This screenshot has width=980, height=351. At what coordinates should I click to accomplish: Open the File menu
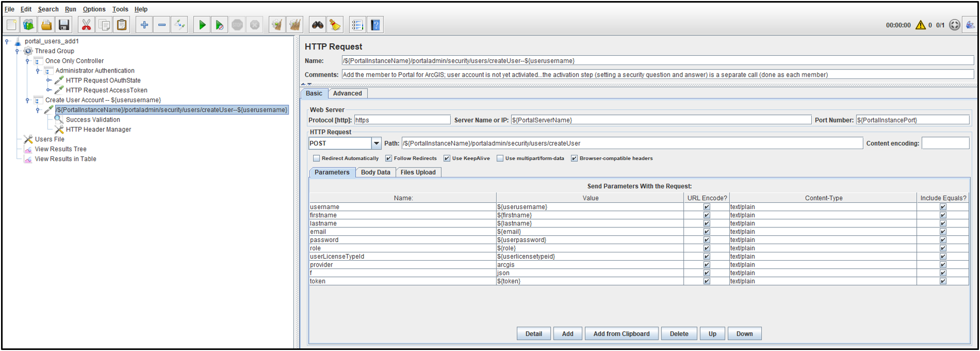click(x=9, y=9)
